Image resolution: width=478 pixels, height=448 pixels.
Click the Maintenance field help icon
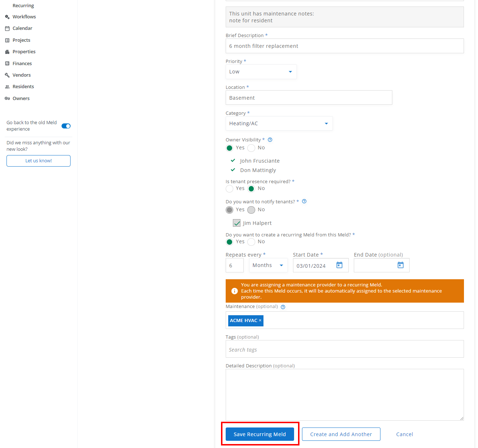click(283, 307)
